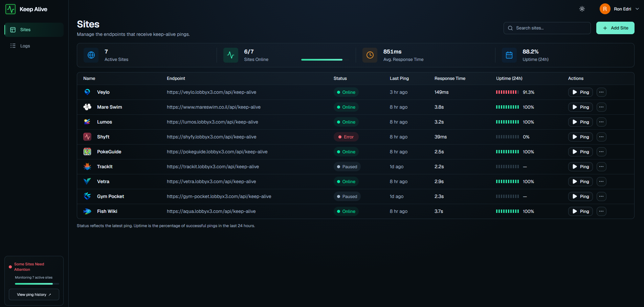Open more options for Mare Swim

(601, 107)
